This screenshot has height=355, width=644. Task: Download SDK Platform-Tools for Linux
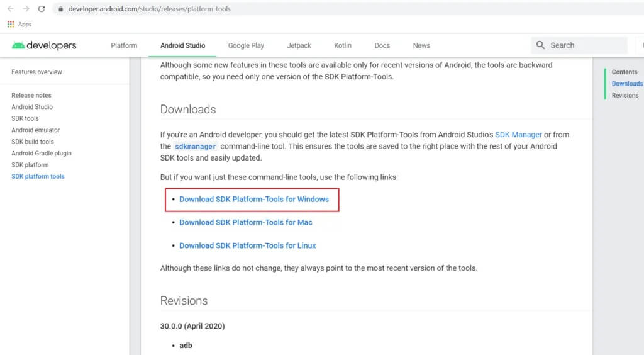pyautogui.click(x=248, y=245)
